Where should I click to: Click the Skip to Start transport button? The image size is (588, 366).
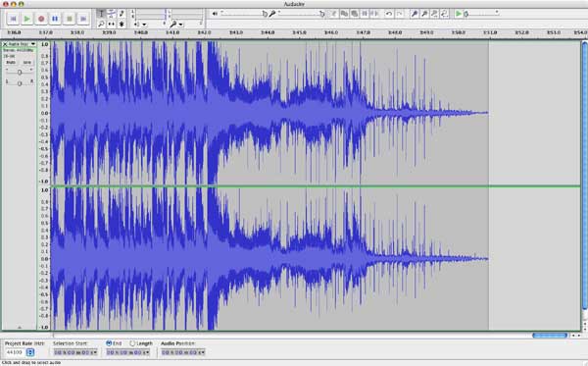coord(13,18)
